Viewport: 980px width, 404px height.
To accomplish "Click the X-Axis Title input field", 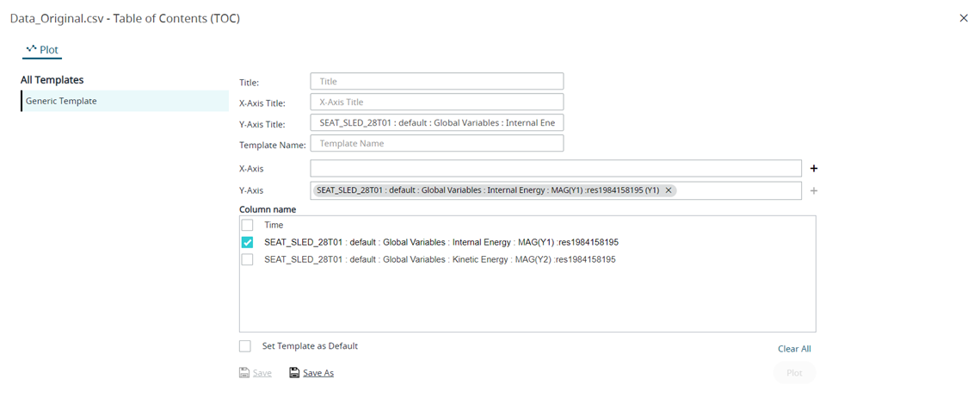I will 436,102.
